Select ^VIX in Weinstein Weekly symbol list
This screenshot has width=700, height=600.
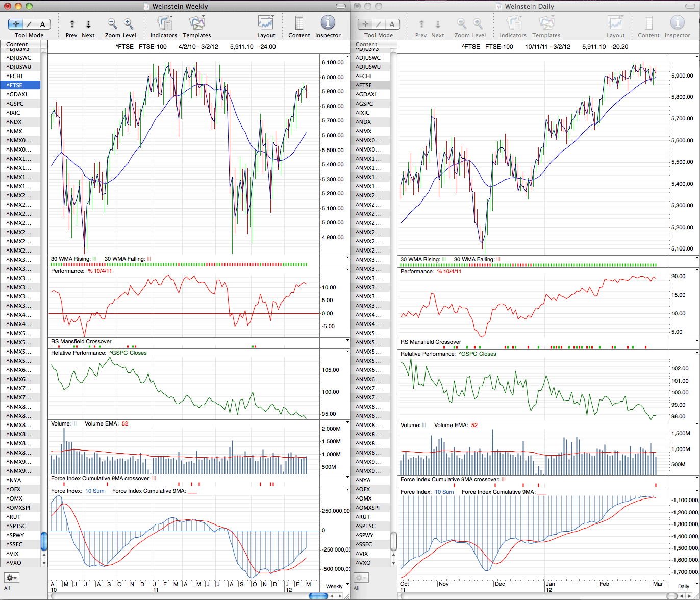[x=20, y=554]
